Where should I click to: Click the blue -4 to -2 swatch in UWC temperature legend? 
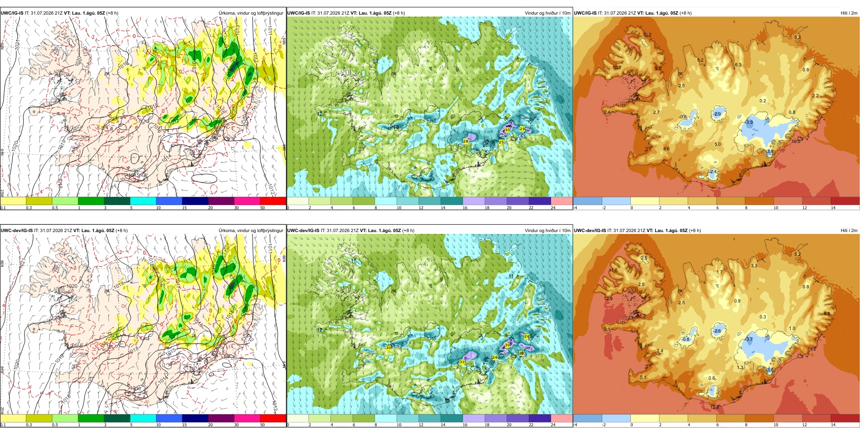(x=587, y=201)
